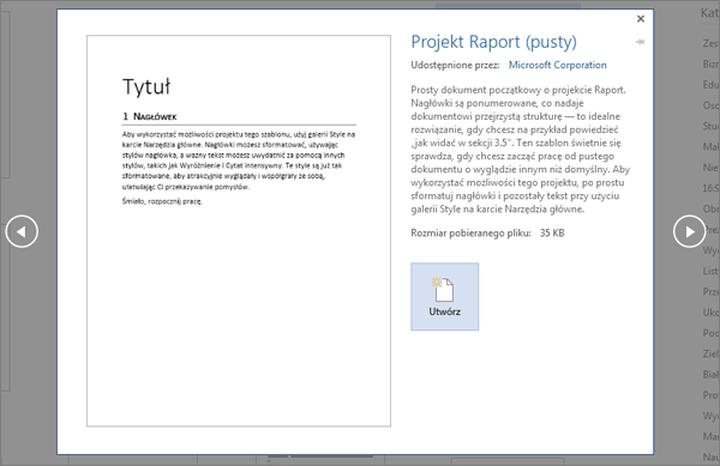Close the template preview dialog
This screenshot has width=720, height=466.
click(641, 19)
